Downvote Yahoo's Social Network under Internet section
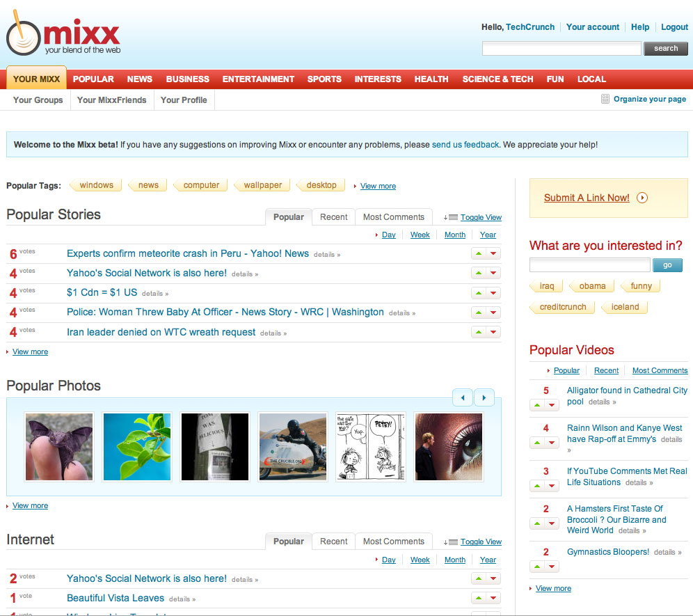Viewport: 693px width, 616px height. click(x=493, y=578)
